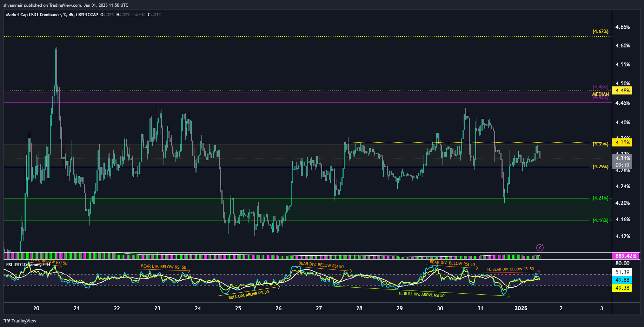Click the 4.65% price scale label
Viewport: 644px width, 327px height.
(623, 27)
